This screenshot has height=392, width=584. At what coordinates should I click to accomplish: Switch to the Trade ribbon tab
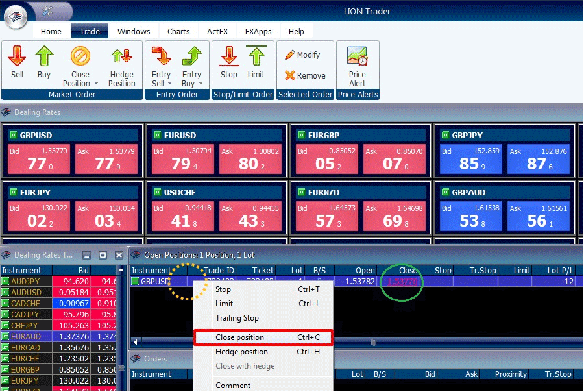(90, 31)
